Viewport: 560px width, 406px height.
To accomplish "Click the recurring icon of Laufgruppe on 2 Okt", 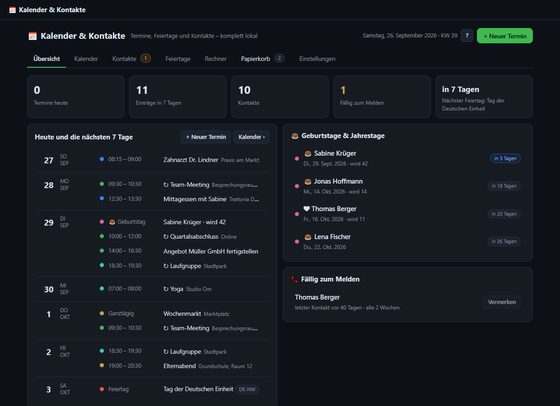I will coord(166,352).
